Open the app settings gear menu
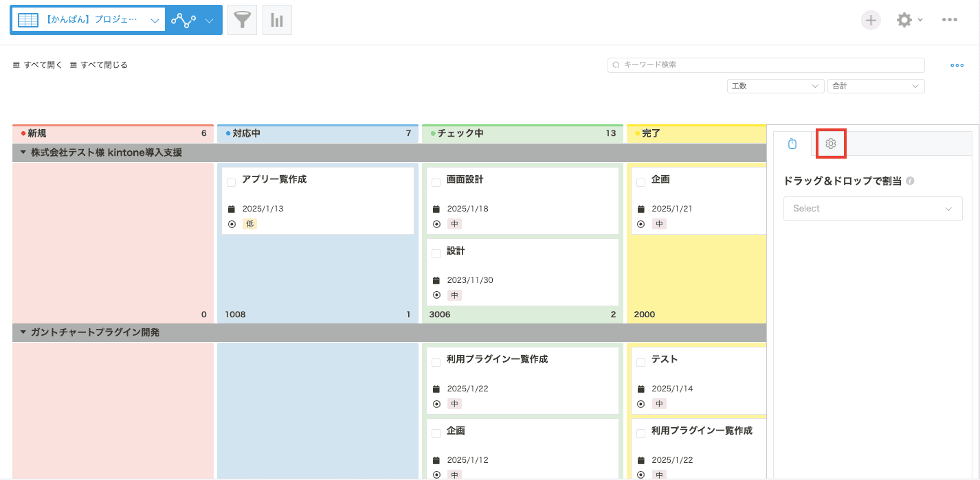 tap(909, 20)
